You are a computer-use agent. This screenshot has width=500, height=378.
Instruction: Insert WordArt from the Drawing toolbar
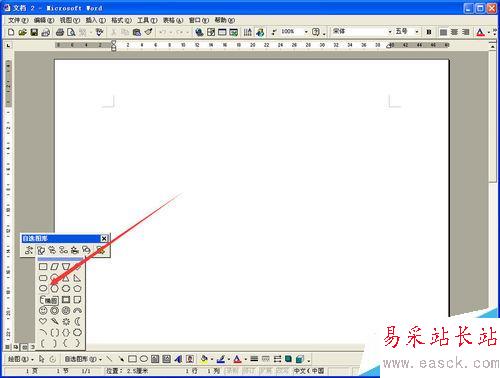click(178, 359)
